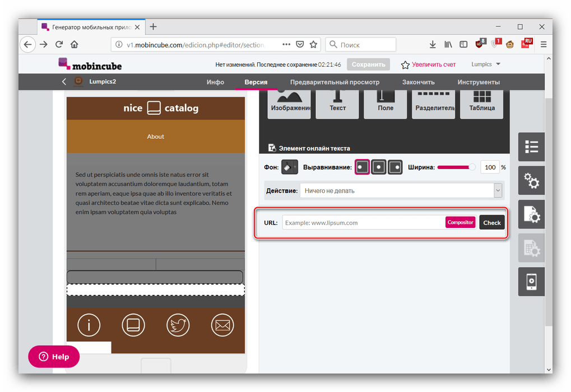Open a new browser tab

coord(154,26)
